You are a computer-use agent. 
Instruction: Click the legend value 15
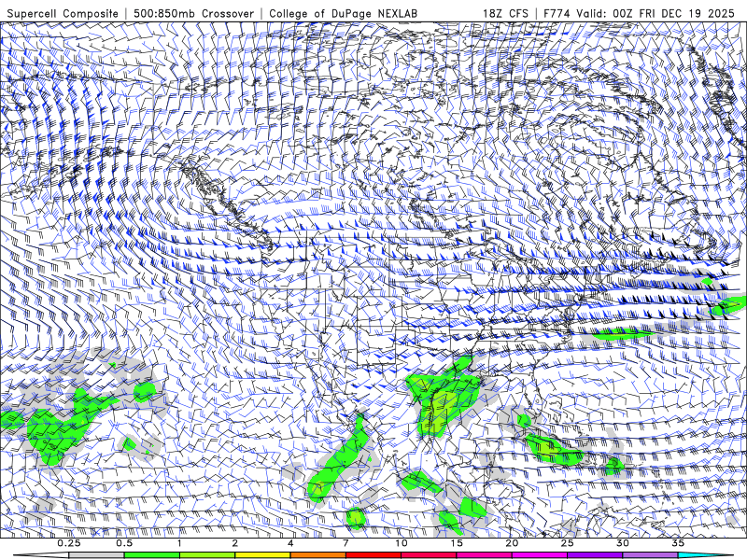point(457,543)
